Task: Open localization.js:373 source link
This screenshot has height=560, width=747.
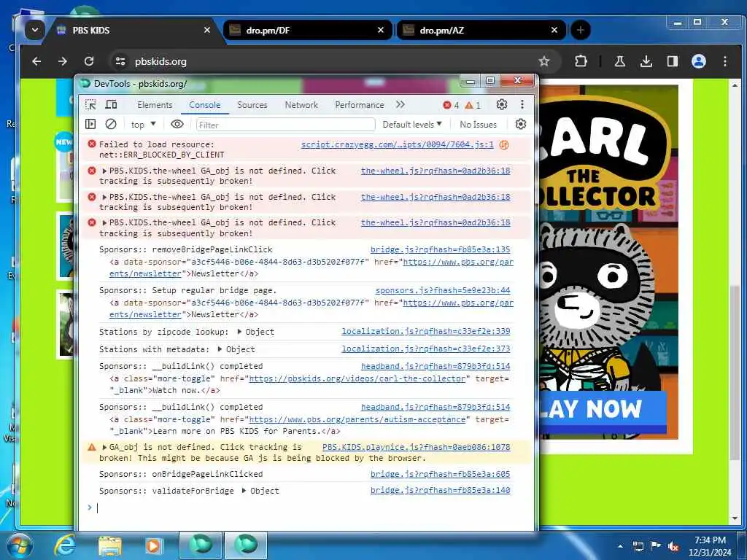Action: click(x=426, y=349)
